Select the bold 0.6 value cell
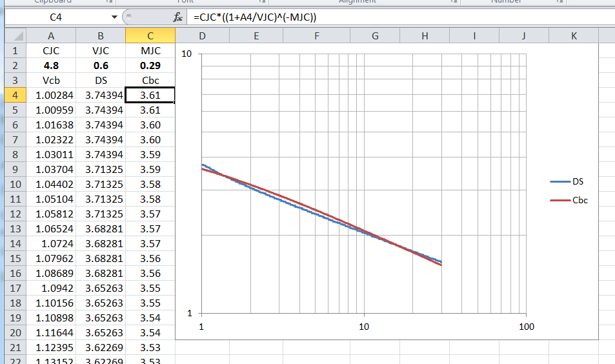 [x=101, y=65]
